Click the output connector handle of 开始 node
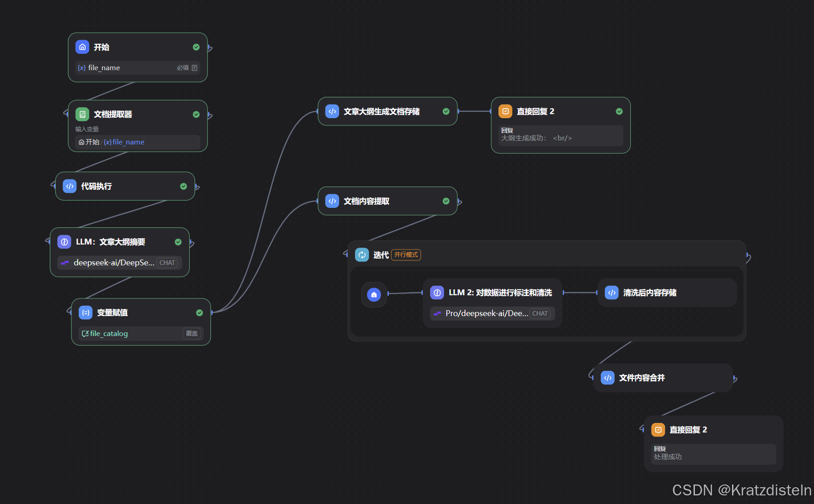 click(210, 48)
